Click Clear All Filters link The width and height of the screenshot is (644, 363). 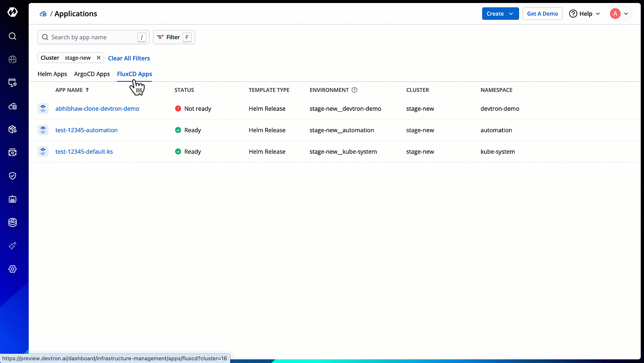tap(129, 58)
